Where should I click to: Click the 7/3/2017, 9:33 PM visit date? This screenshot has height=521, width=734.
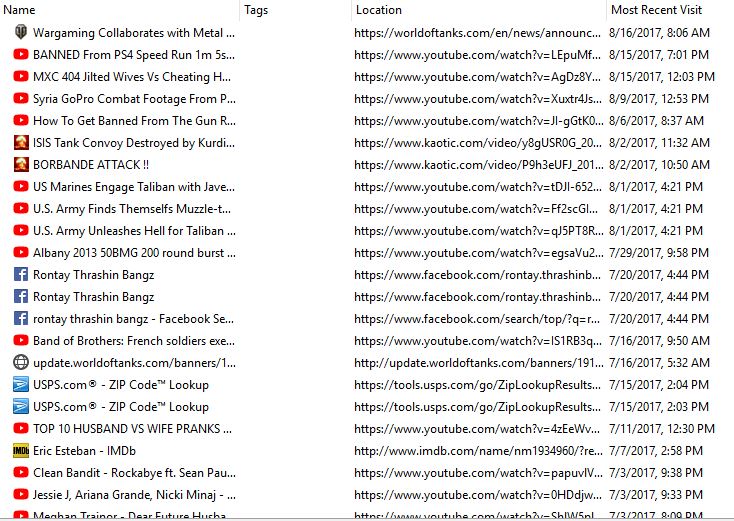[656, 495]
